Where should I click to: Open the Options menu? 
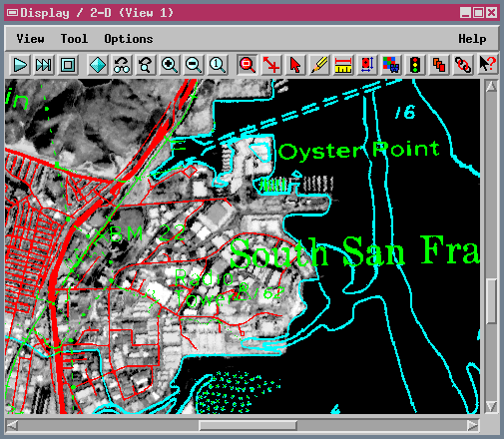pos(129,39)
